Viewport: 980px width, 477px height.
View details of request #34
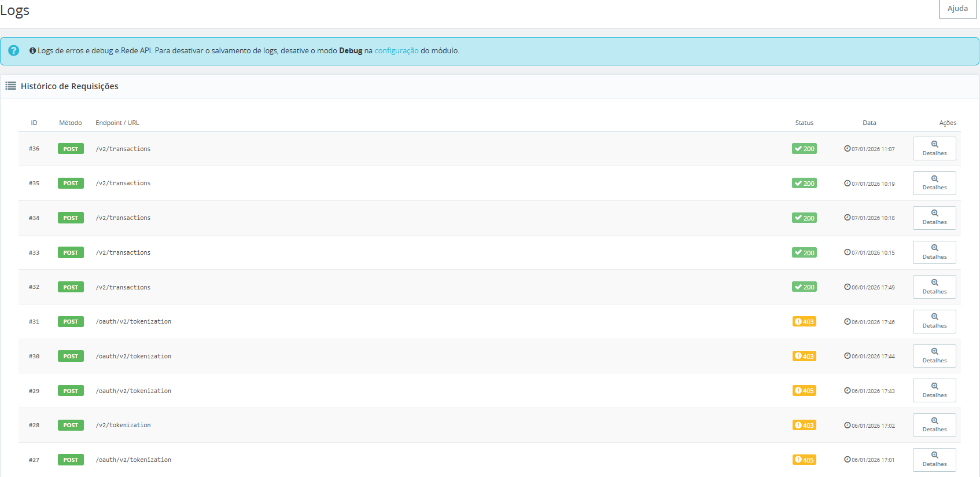[934, 218]
